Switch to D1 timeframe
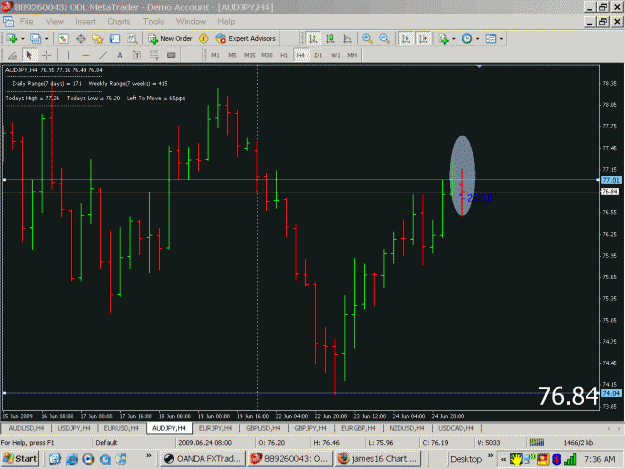 click(318, 55)
